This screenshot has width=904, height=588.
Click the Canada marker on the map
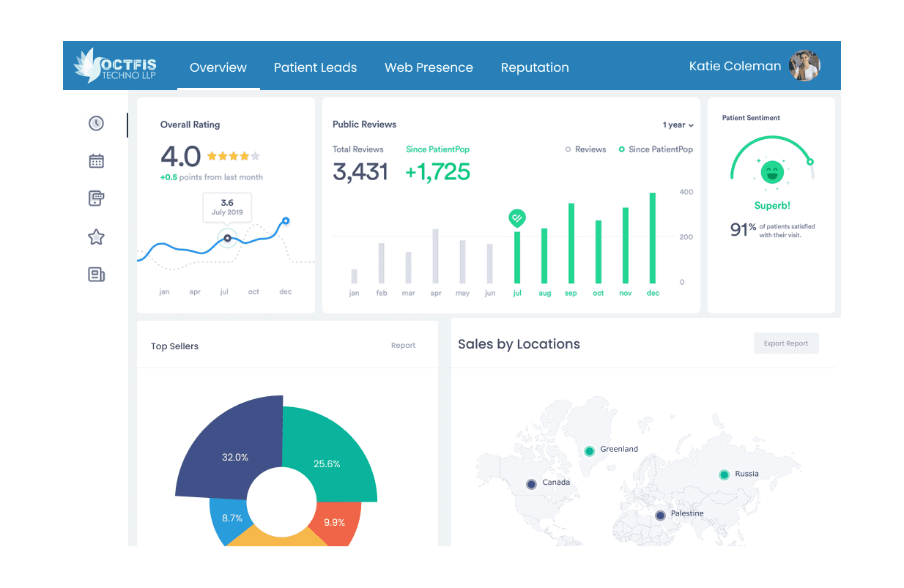coord(530,483)
